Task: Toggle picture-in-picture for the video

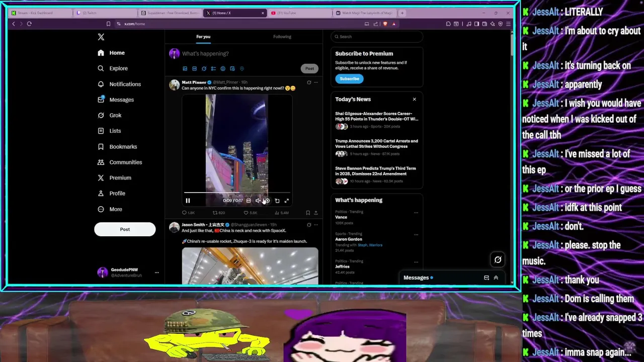Action: [277, 201]
